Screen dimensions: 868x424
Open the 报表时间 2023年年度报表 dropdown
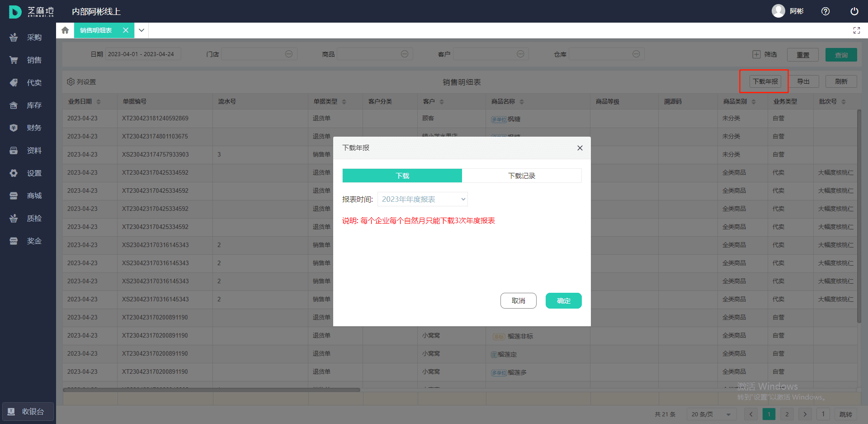[x=423, y=199]
